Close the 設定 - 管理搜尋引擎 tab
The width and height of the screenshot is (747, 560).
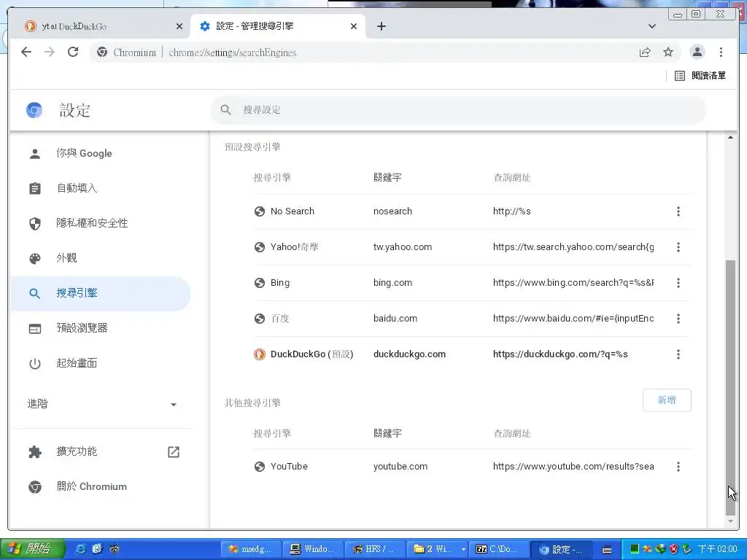354,26
